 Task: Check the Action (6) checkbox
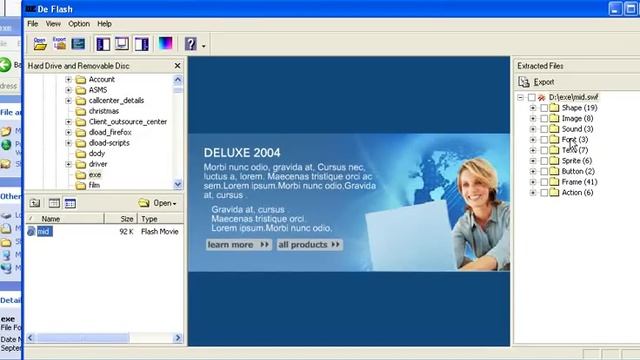point(544,193)
